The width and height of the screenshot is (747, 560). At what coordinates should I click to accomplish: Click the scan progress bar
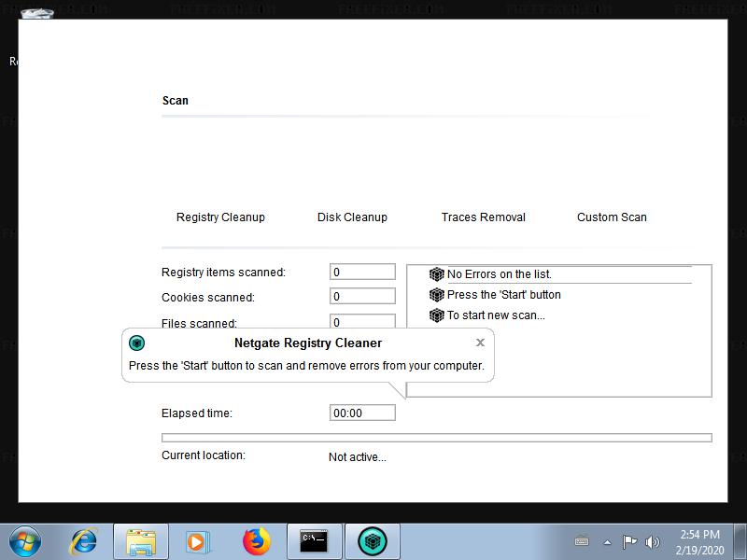point(436,438)
